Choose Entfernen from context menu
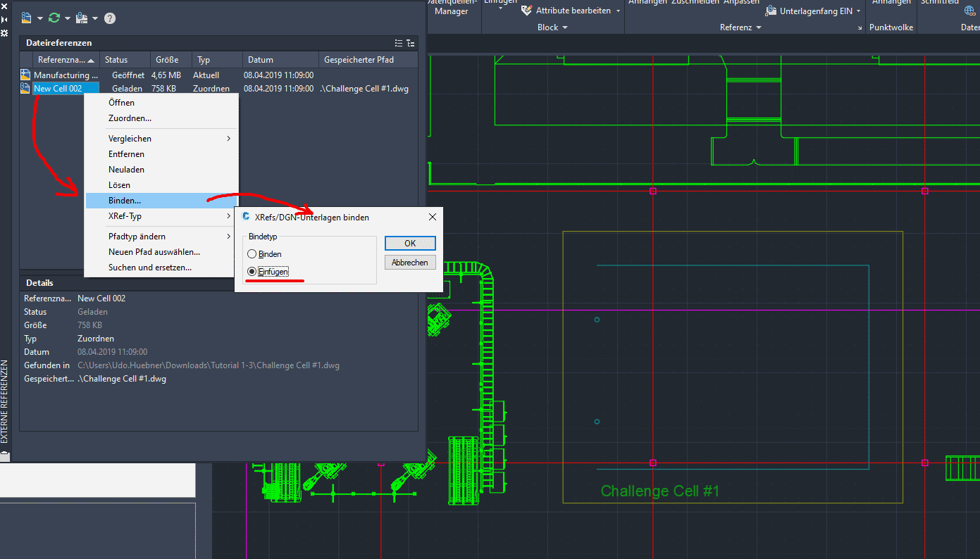The width and height of the screenshot is (980, 559). click(x=161, y=154)
